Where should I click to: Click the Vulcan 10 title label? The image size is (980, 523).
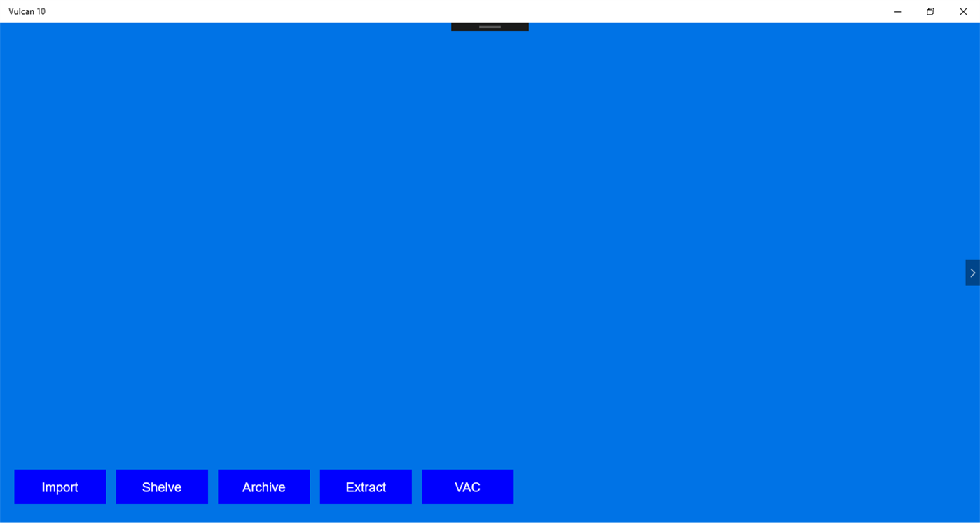coord(27,11)
